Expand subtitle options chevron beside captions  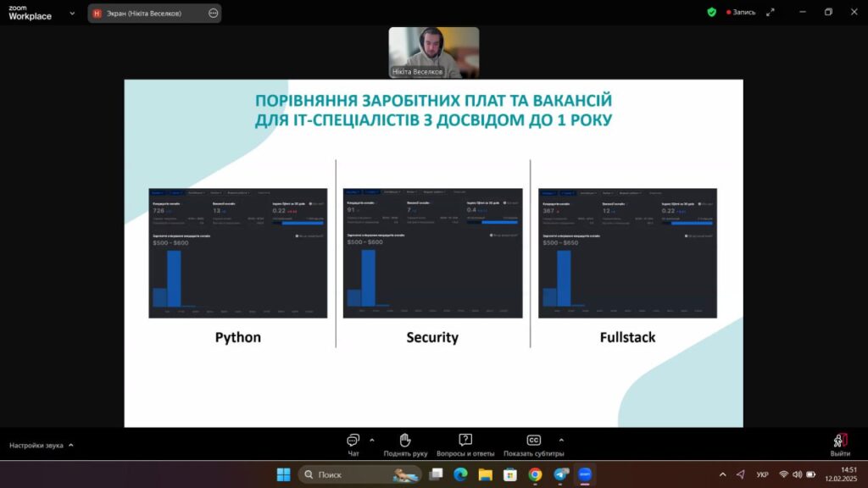click(560, 440)
